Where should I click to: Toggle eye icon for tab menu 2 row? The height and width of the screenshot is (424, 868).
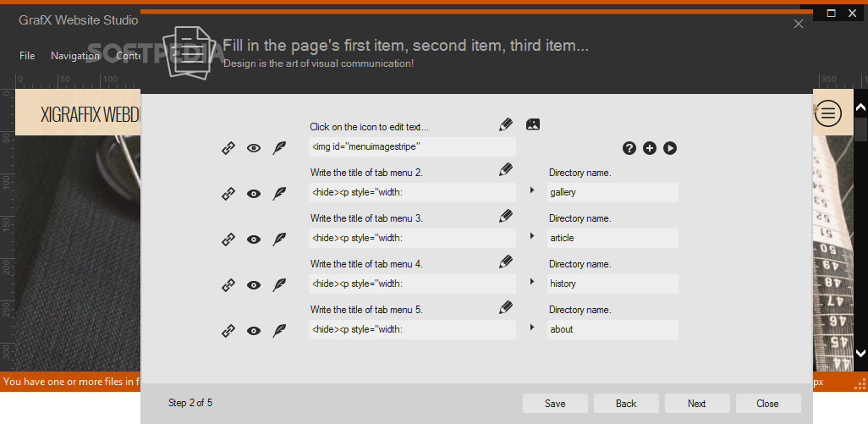254,194
